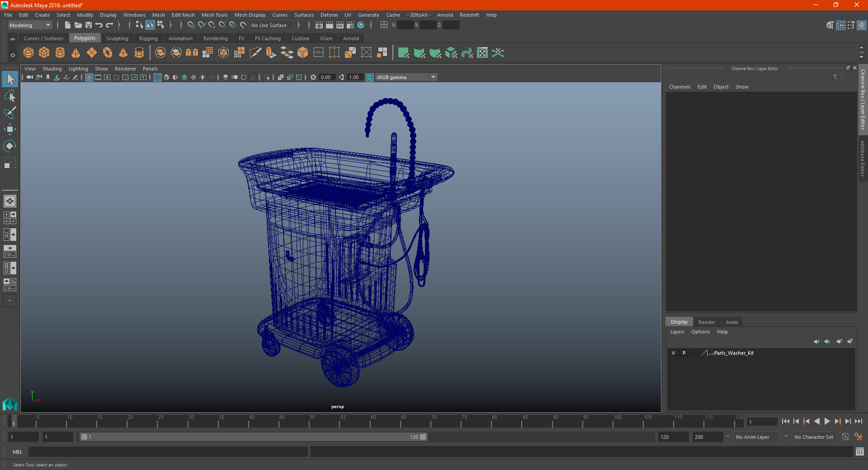Toggle the viewport grid display button

89,77
